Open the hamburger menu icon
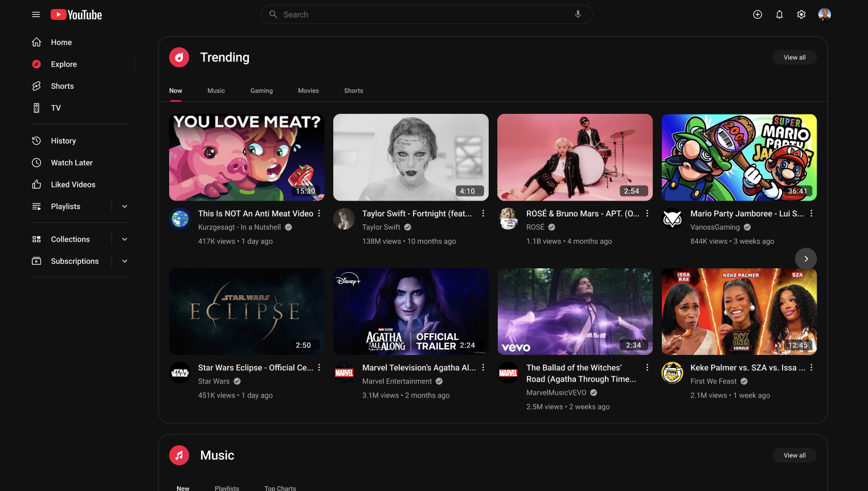The image size is (868, 491). 36,15
